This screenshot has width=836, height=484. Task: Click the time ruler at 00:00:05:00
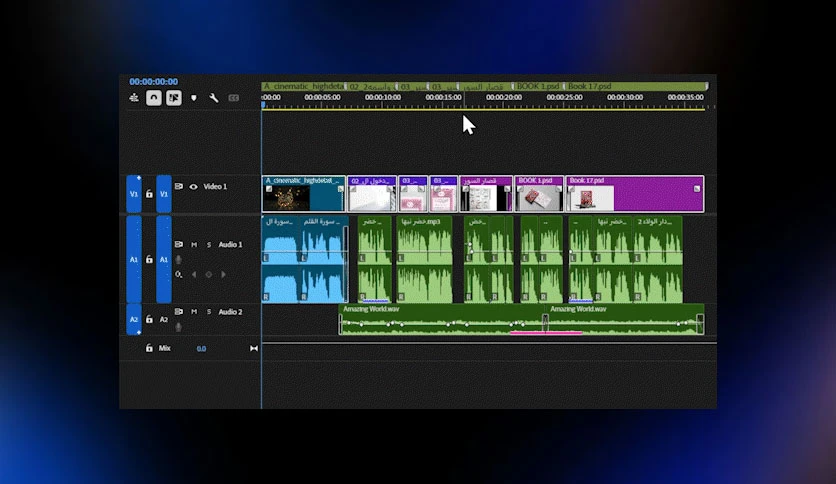322,98
